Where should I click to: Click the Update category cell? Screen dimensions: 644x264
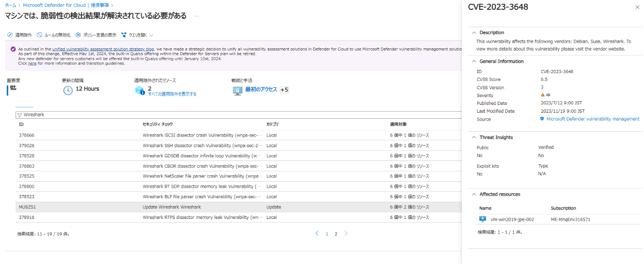[273, 207]
